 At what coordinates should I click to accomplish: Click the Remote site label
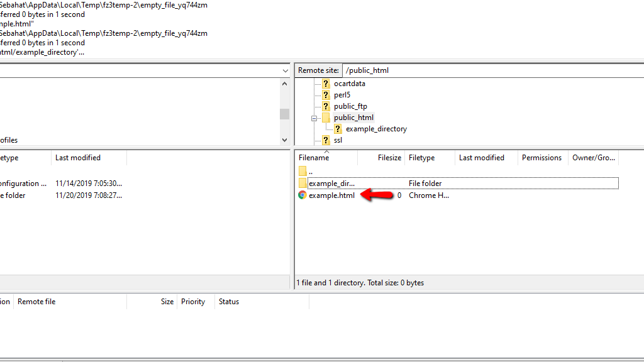pyautogui.click(x=318, y=70)
